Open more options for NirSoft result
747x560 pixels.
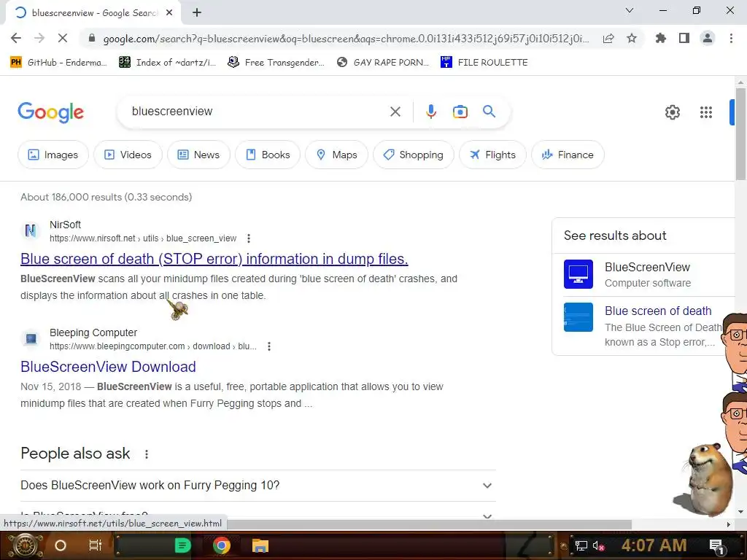(248, 238)
